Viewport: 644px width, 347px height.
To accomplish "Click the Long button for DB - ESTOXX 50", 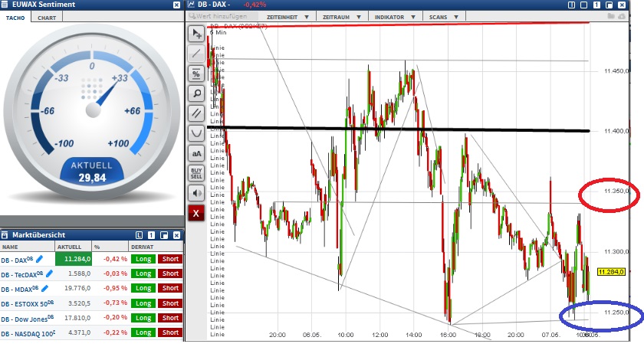I will (143, 303).
